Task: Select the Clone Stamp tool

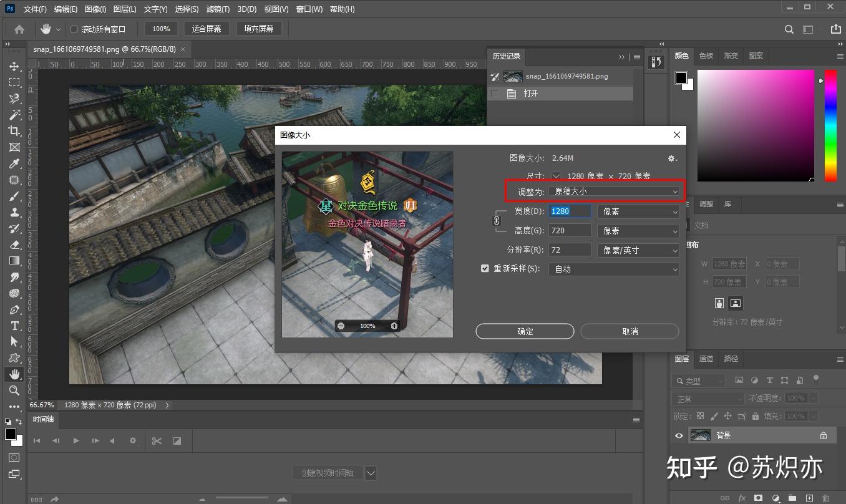Action: 14,212
